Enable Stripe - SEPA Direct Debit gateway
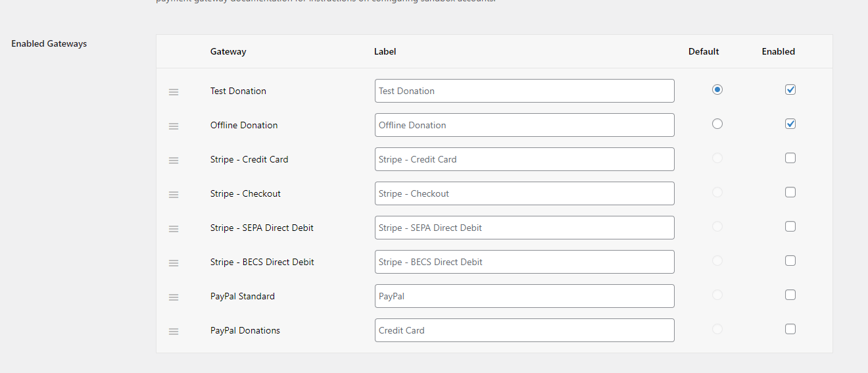This screenshot has width=868, height=373. [790, 226]
